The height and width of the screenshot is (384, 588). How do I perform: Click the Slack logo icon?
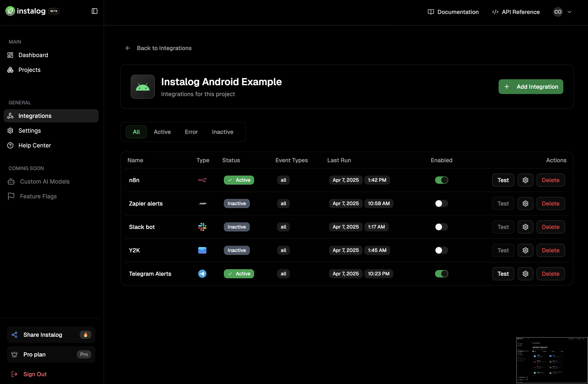(202, 227)
